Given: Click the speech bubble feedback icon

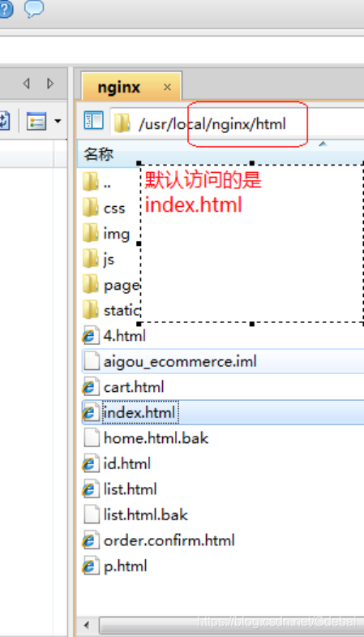Looking at the screenshot, I should coord(34,8).
